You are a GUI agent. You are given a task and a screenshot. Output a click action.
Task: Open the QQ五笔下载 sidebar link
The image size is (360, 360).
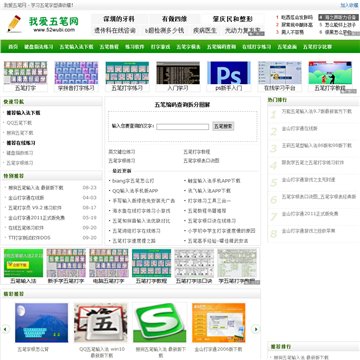19,123
